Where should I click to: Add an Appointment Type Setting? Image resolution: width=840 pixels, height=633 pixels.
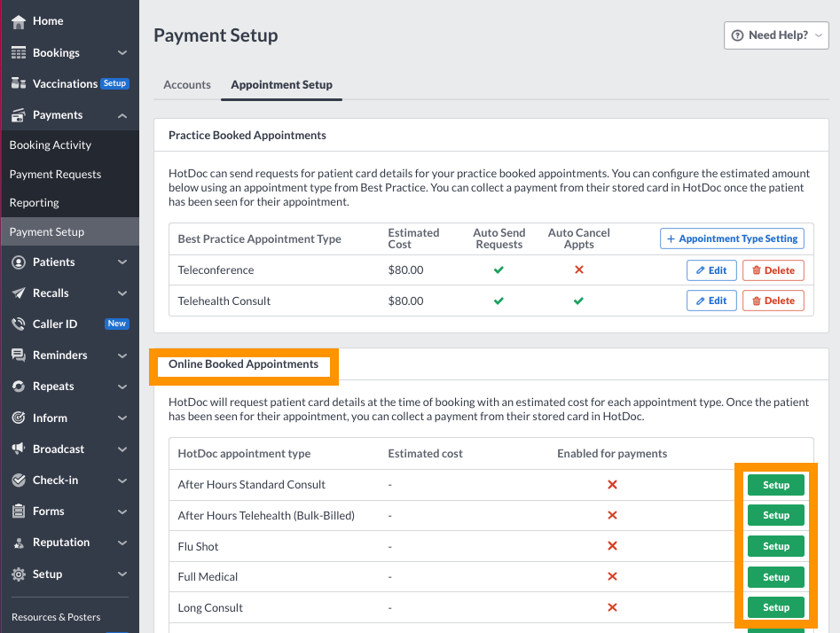point(732,238)
